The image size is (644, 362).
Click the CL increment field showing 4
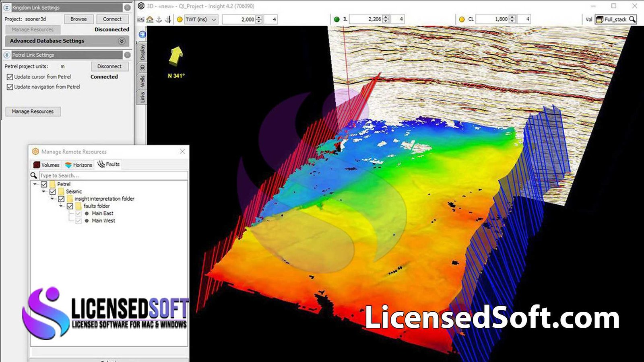click(524, 19)
